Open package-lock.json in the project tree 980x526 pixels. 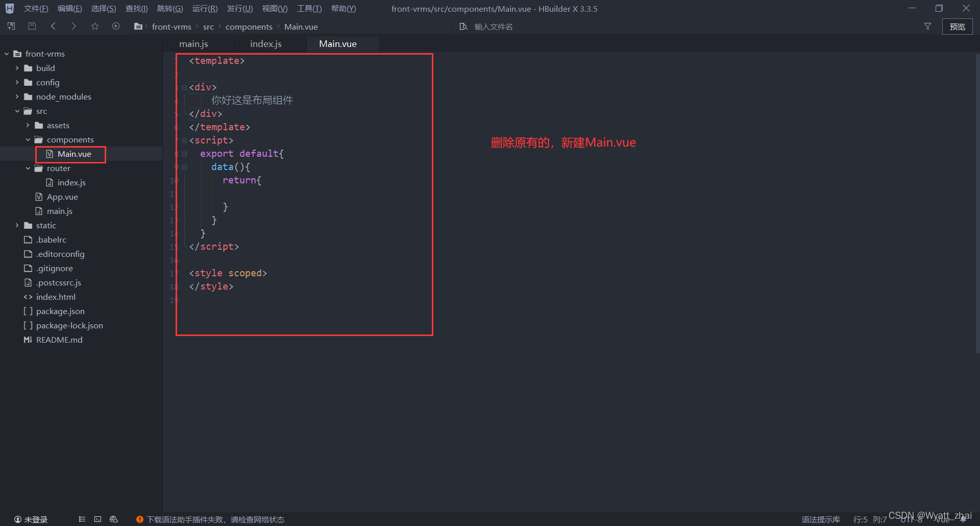(69, 325)
